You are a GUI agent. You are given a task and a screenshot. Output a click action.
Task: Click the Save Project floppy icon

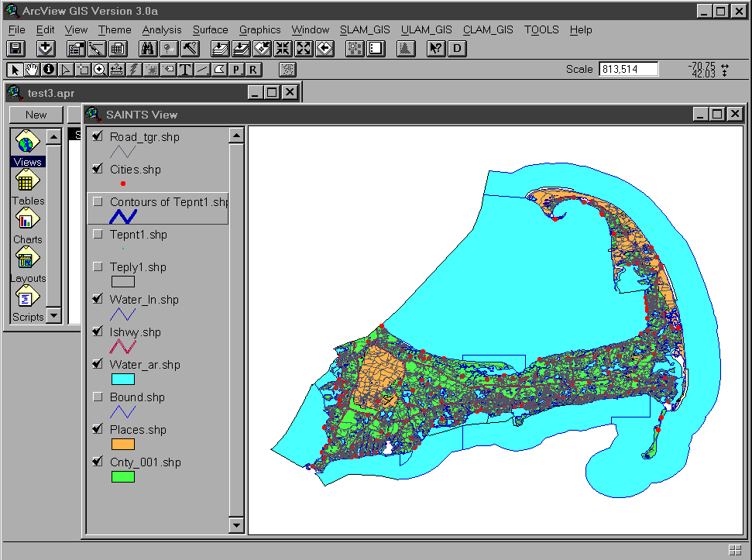[x=15, y=49]
